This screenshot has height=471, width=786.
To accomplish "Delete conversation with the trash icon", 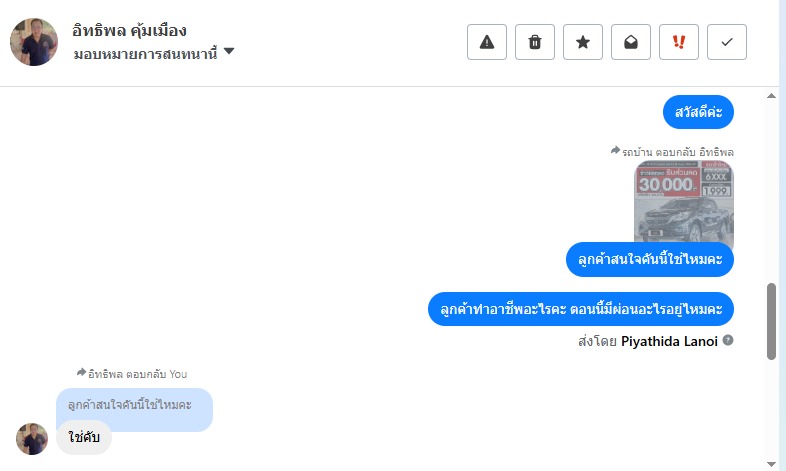I will (x=535, y=42).
